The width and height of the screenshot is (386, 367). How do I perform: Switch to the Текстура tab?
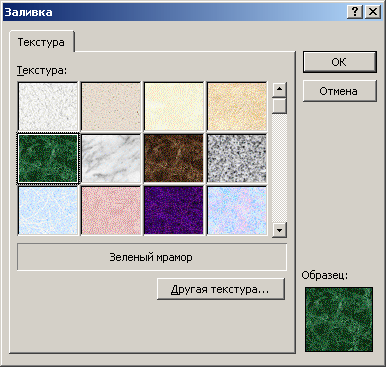click(x=41, y=42)
